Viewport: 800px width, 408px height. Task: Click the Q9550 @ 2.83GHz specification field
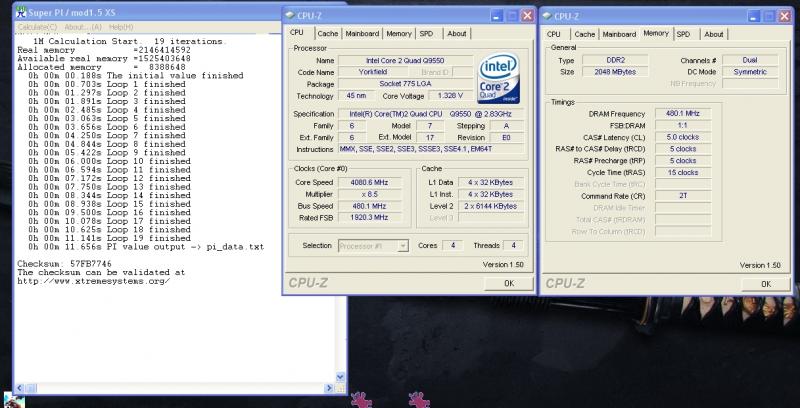coord(431,114)
